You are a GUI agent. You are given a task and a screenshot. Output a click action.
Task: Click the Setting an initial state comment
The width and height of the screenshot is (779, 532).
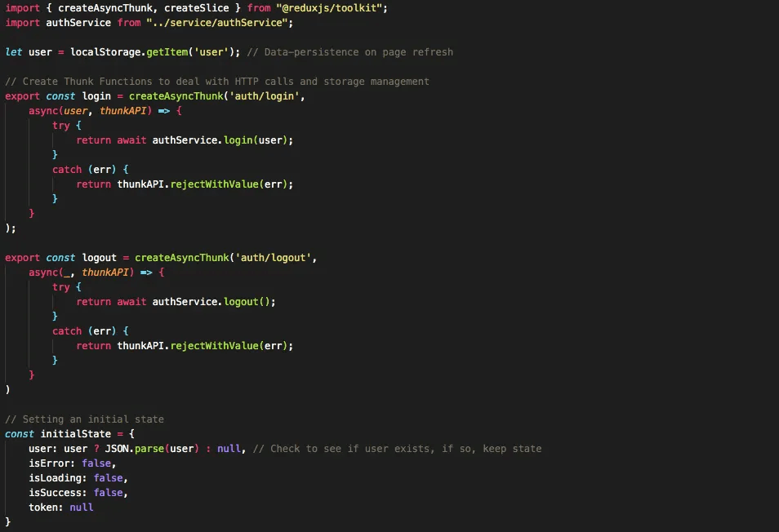[84, 419]
